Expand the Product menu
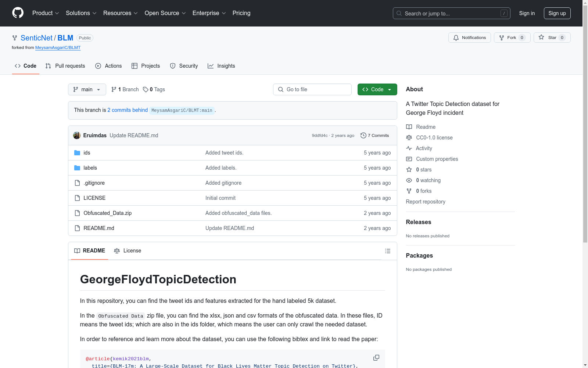The image size is (588, 368). pyautogui.click(x=46, y=13)
